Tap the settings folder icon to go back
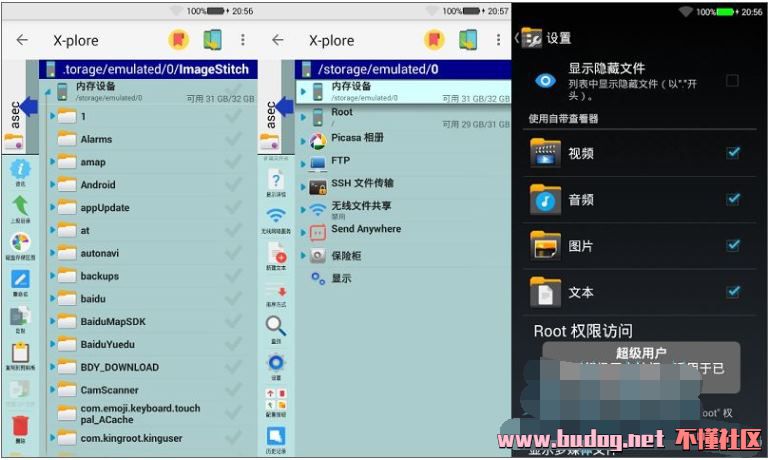 click(531, 37)
